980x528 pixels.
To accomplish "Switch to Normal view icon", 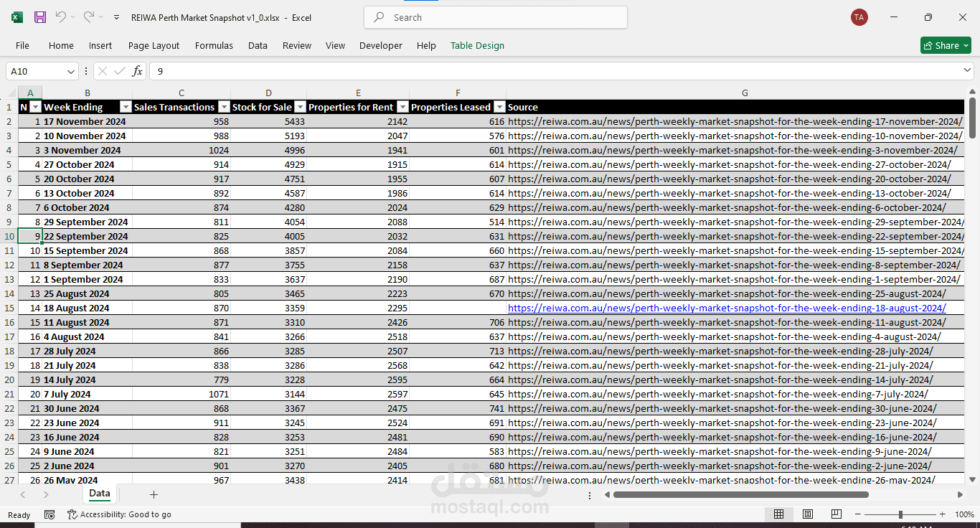I will (778, 514).
